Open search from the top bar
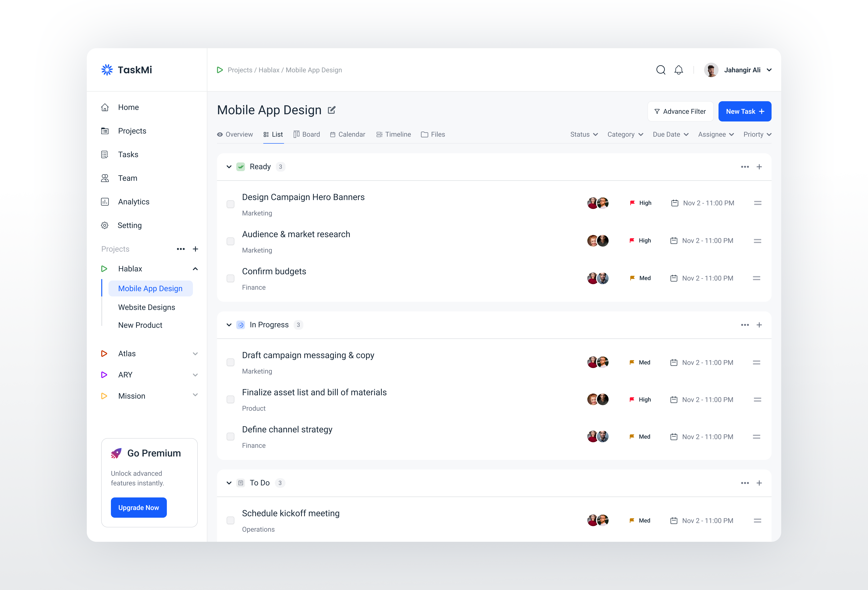The height and width of the screenshot is (590, 868). pos(661,70)
